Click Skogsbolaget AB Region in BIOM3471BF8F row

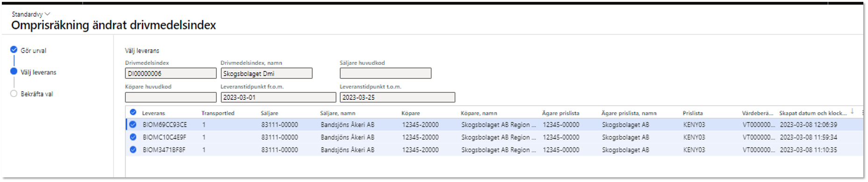click(498, 150)
